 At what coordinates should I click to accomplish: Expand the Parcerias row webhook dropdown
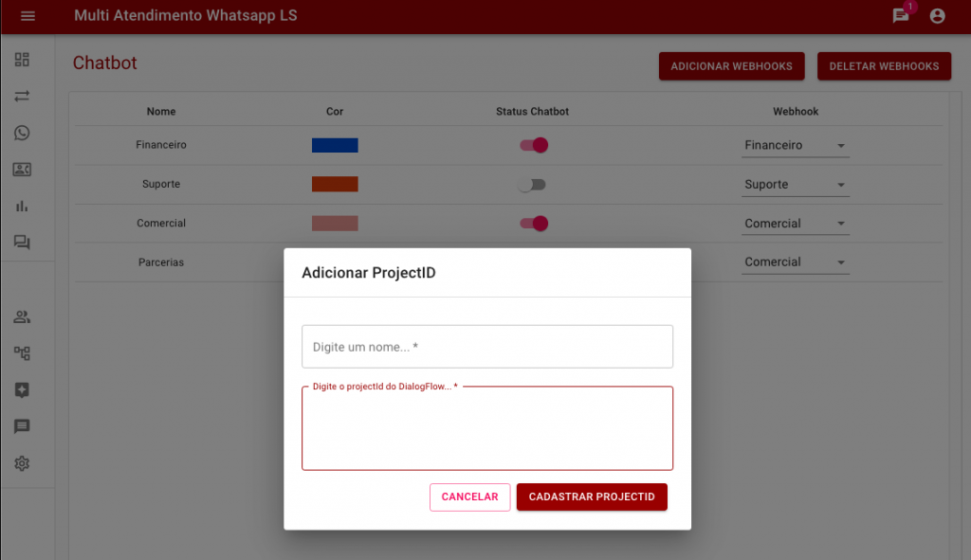click(x=795, y=262)
